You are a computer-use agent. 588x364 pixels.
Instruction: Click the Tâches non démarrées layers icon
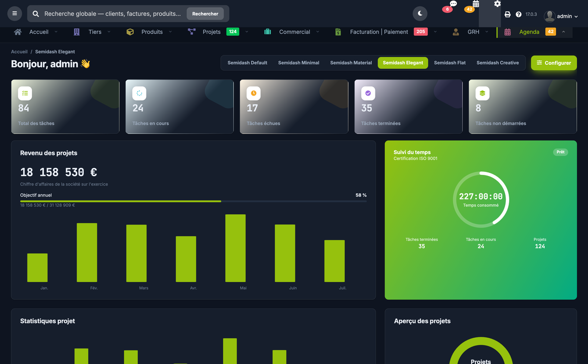pos(482,93)
